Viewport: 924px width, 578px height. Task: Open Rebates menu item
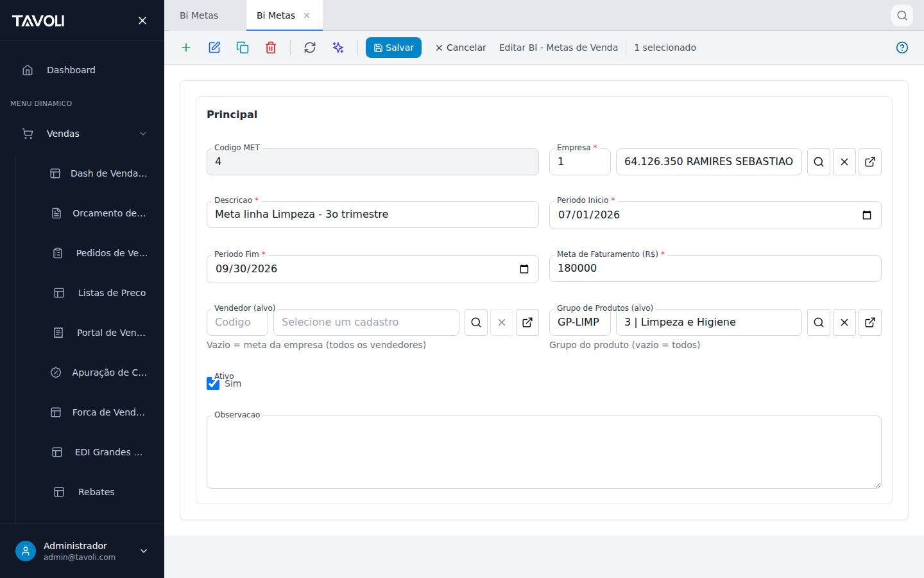point(99,492)
